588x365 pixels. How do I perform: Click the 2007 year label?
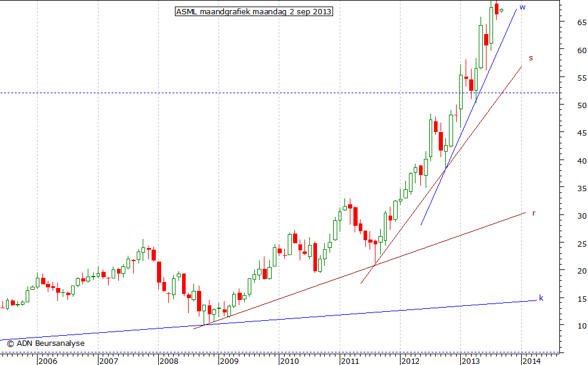tap(109, 361)
